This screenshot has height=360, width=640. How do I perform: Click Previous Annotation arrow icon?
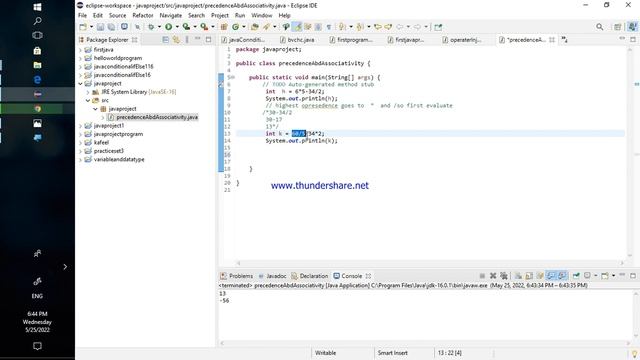(360, 27)
